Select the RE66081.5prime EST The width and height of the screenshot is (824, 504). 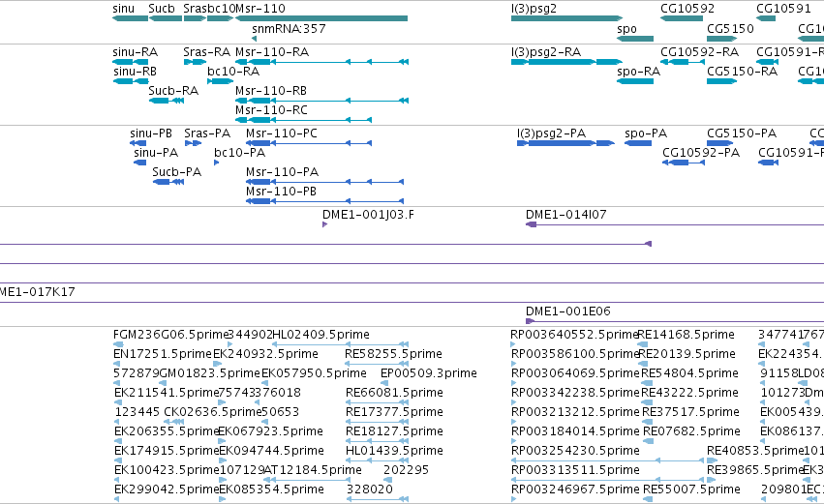378,402
